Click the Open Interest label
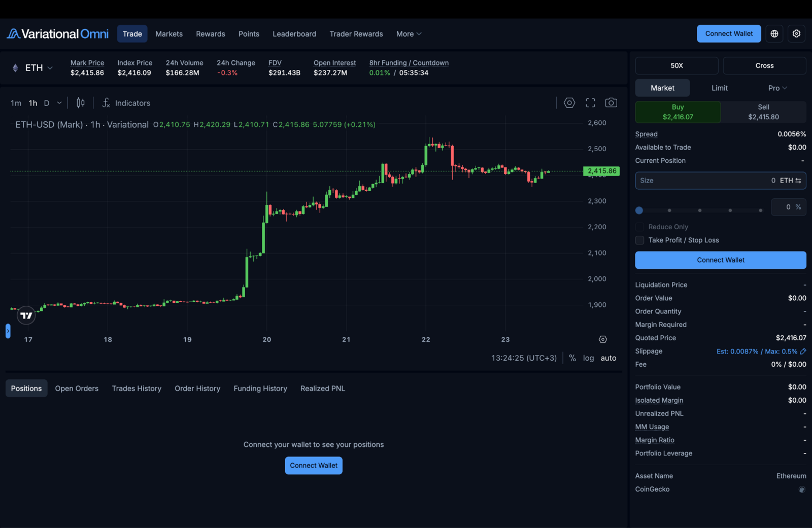The height and width of the screenshot is (528, 812). (334, 63)
